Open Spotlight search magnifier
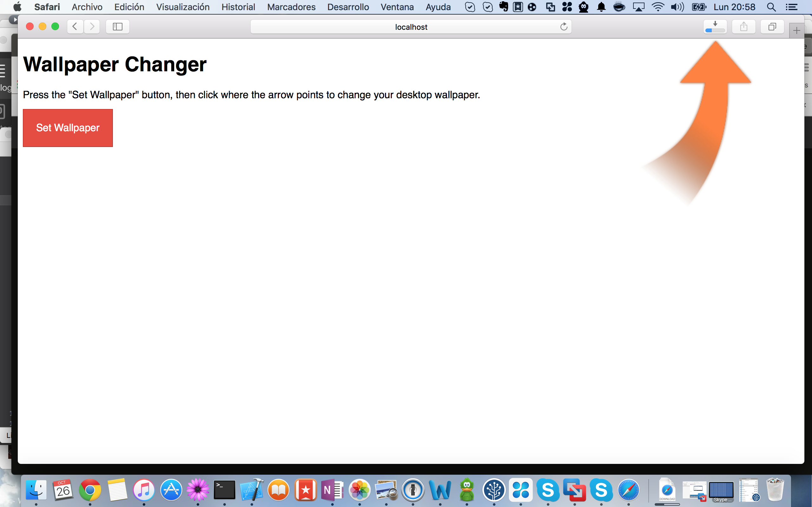Image resolution: width=812 pixels, height=507 pixels. click(x=771, y=7)
